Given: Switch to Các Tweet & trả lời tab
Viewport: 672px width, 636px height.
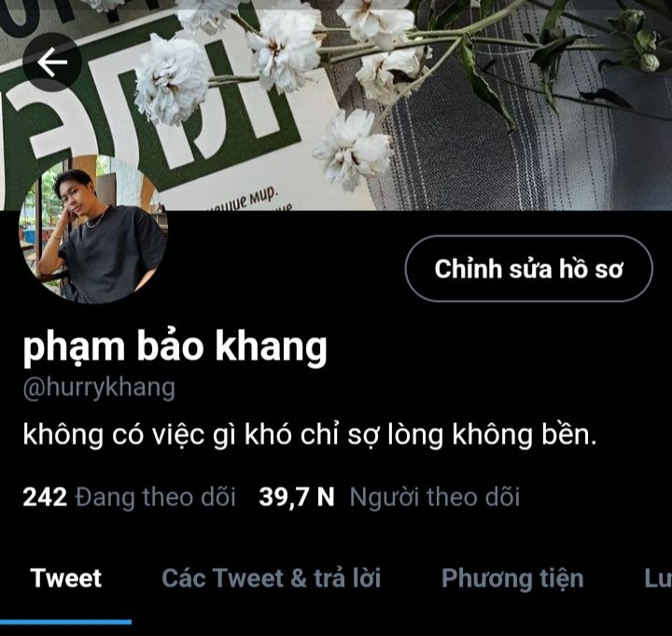Looking at the screenshot, I should [x=272, y=578].
